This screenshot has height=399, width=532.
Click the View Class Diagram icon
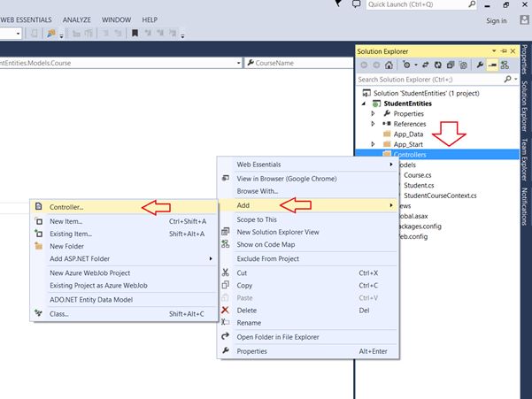tap(505, 65)
